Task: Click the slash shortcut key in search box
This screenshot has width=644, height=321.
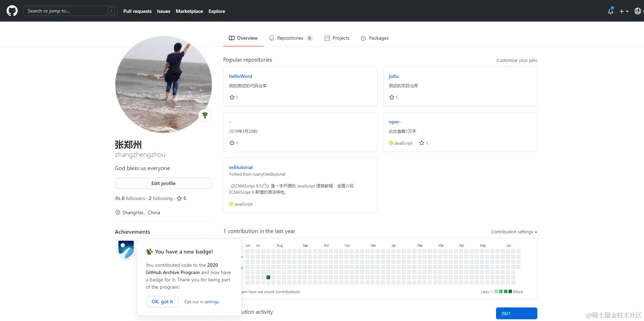Action: (x=111, y=11)
